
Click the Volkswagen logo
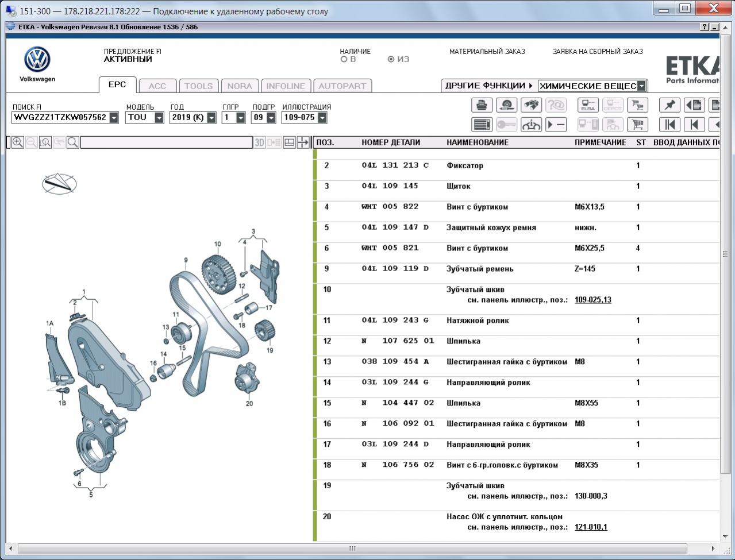(x=37, y=60)
